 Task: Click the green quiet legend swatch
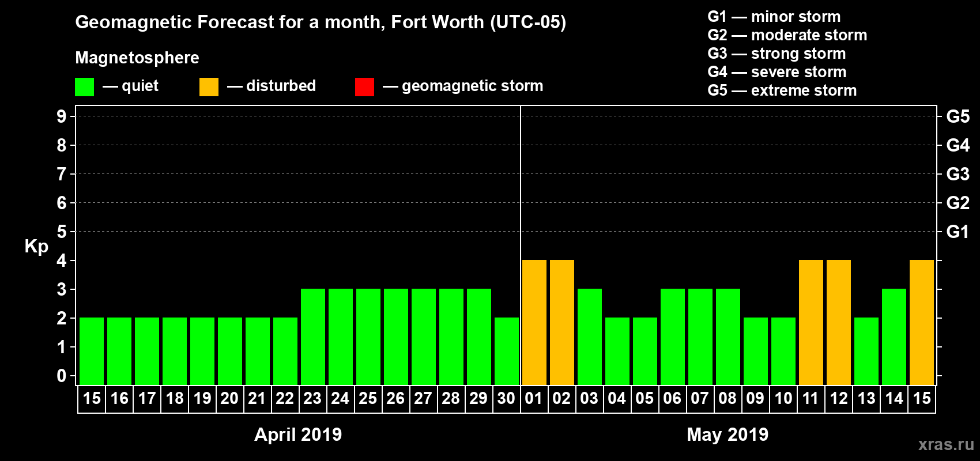point(84,87)
